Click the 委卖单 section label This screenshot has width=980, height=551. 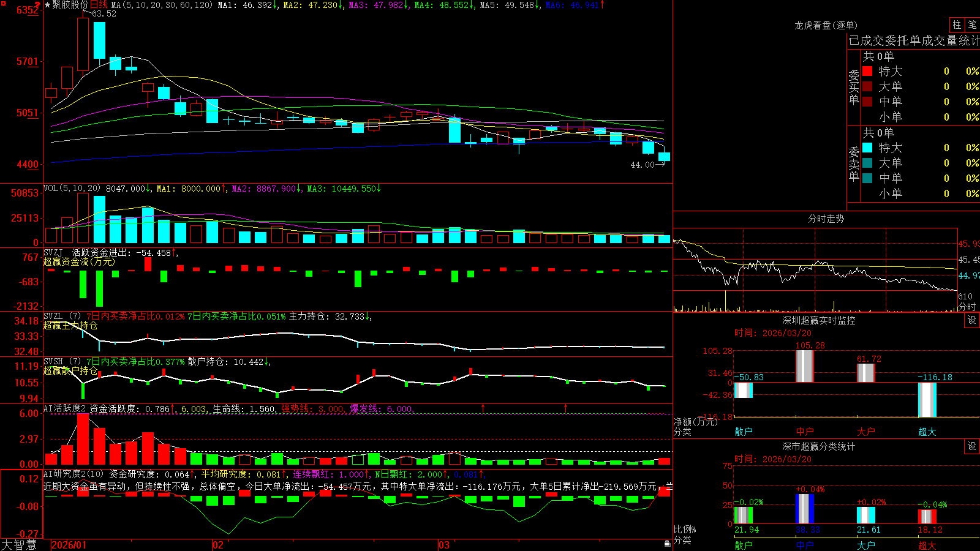854,163
